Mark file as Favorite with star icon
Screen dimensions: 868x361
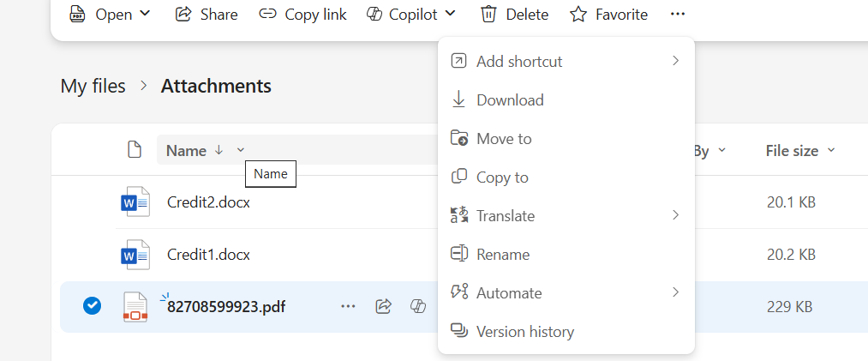point(608,14)
